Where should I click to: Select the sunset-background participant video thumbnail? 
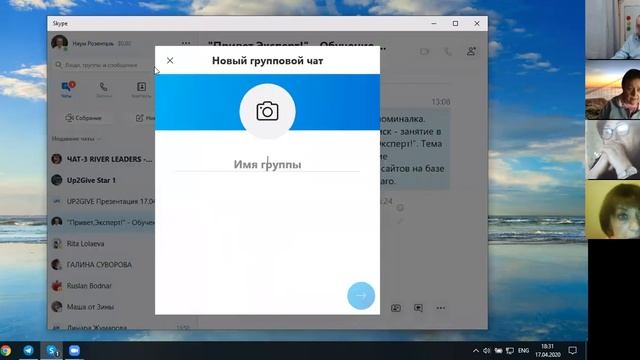613,90
